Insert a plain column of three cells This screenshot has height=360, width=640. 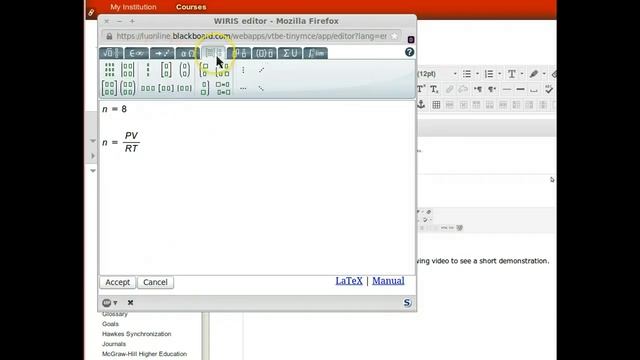pyautogui.click(x=148, y=70)
